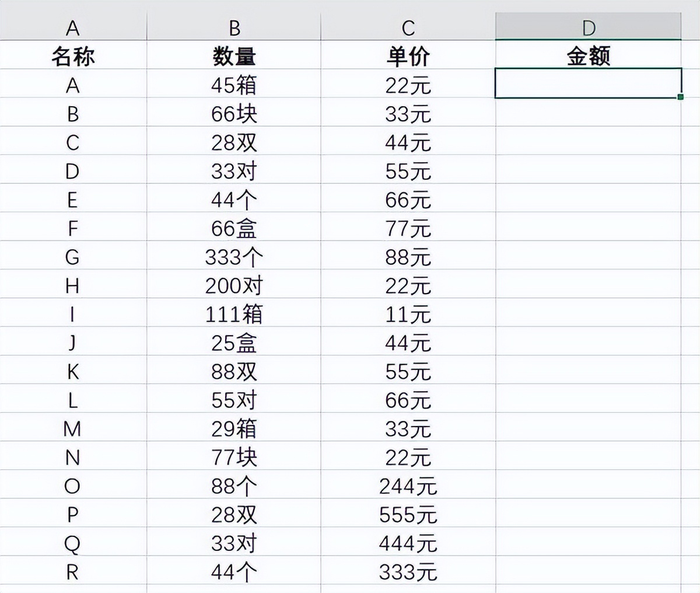The width and height of the screenshot is (700, 593).
Task: Select column header B labeled 数量 column
Action: 233,26
